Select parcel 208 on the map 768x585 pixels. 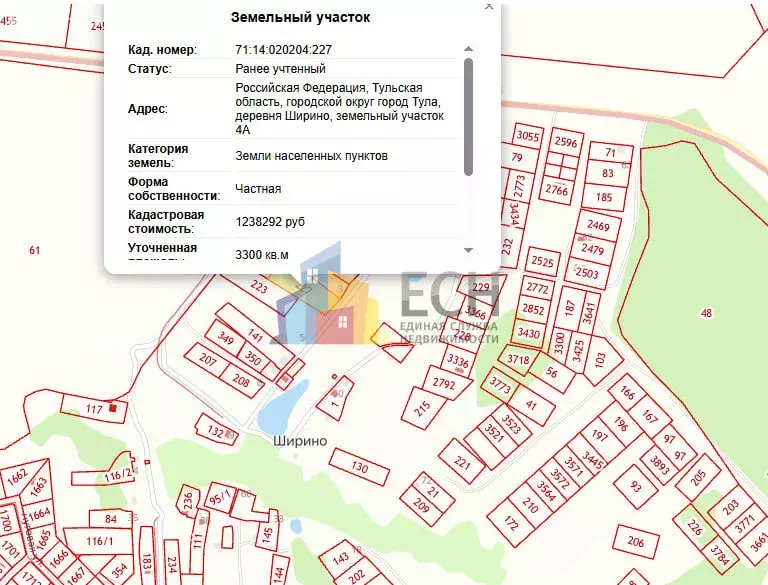pos(241,379)
